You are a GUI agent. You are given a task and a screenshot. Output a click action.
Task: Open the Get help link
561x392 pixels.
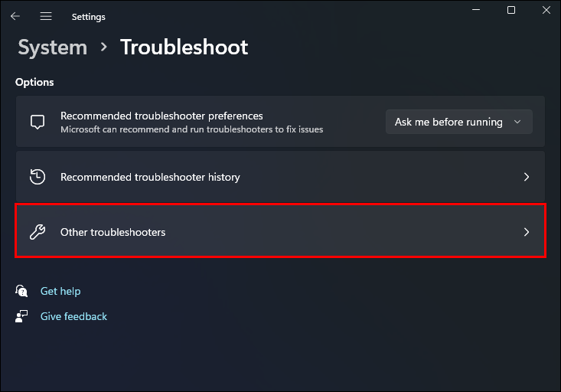pyautogui.click(x=60, y=291)
